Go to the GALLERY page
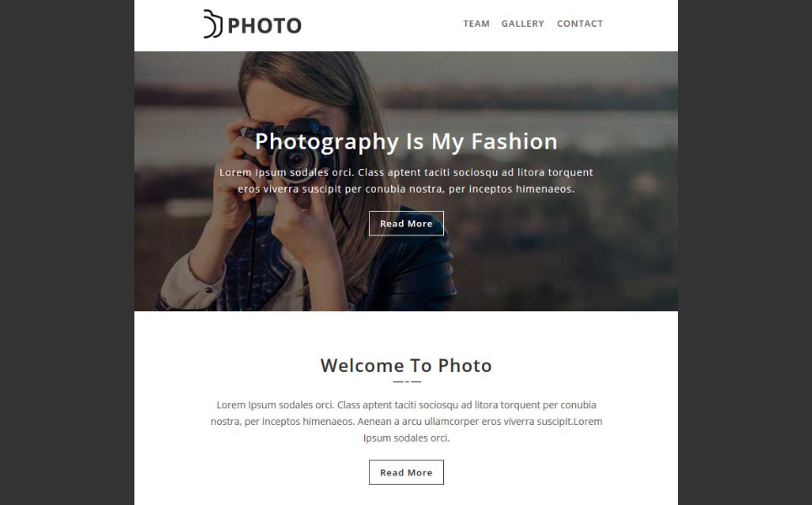812x505 pixels. tap(523, 23)
